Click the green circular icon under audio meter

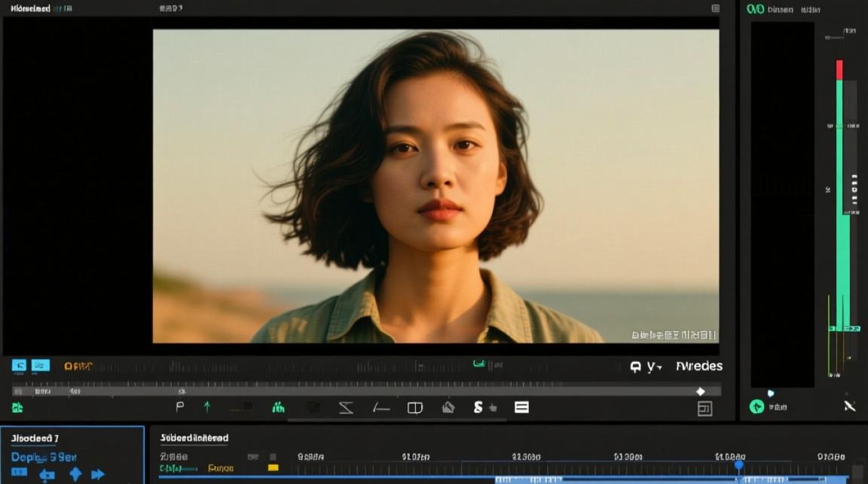756,407
